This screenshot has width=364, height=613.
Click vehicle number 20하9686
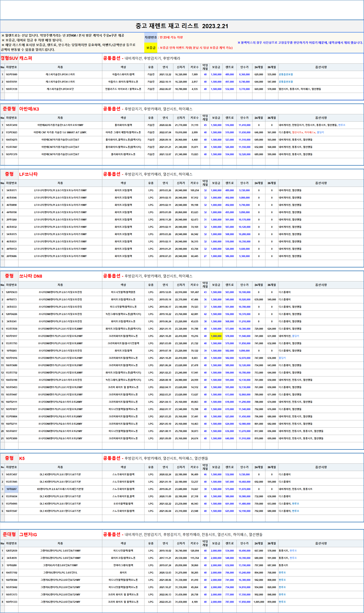[12, 256]
